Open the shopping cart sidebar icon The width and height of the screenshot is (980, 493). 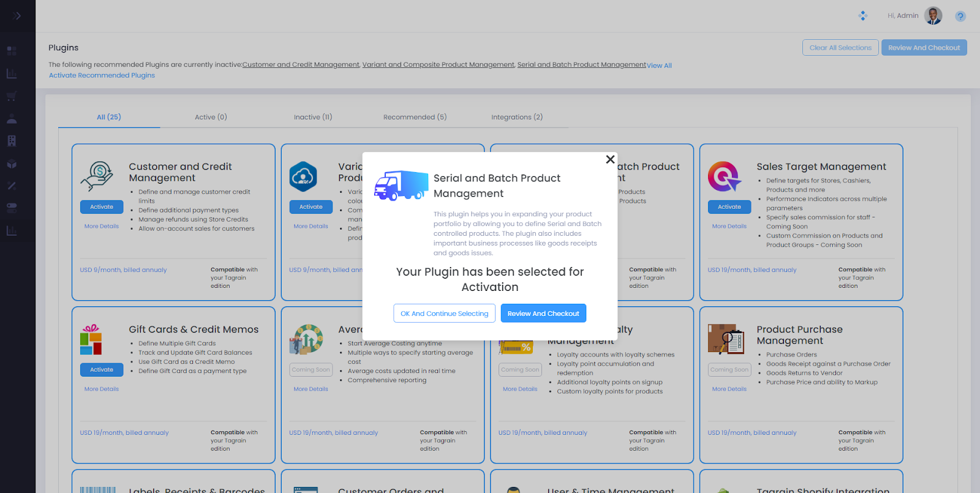(x=12, y=96)
